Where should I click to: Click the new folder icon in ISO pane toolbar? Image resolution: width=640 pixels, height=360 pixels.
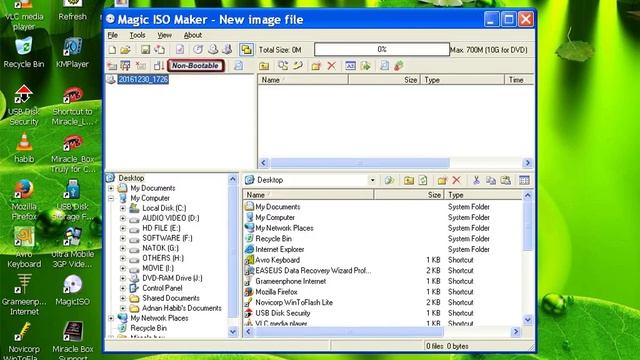(x=316, y=66)
